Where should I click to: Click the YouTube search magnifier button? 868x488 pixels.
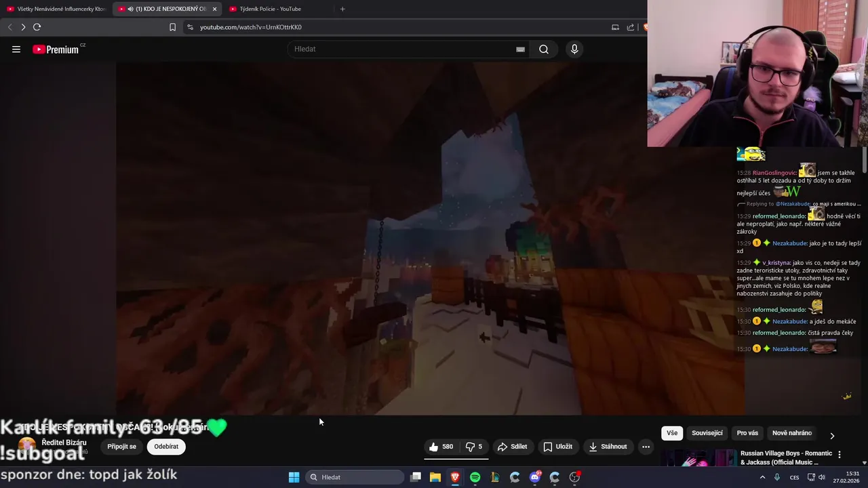544,49
